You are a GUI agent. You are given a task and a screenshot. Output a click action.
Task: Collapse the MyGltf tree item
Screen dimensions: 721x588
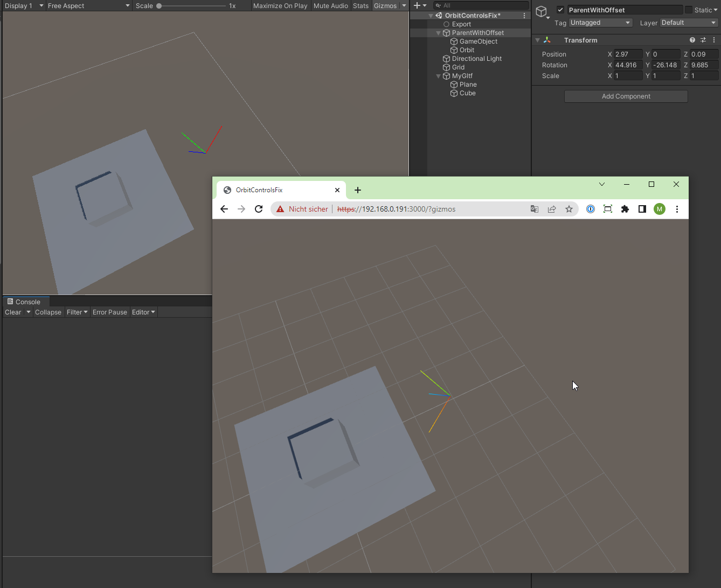(438, 75)
